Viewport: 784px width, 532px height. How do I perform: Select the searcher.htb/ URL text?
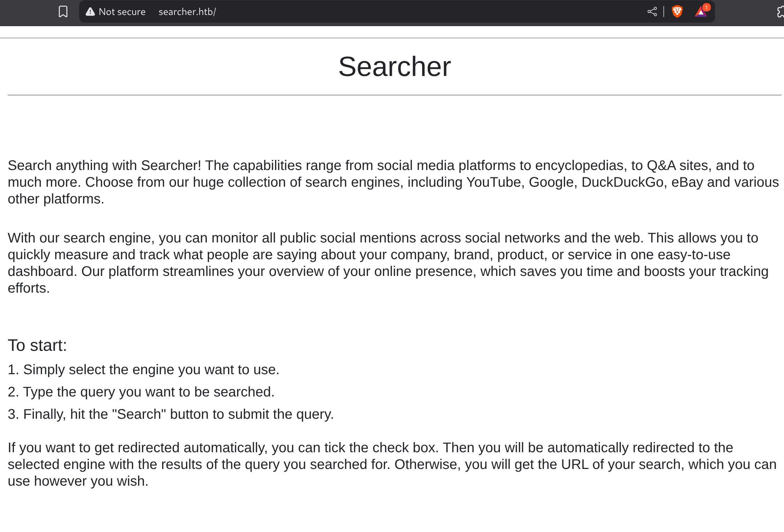tap(187, 12)
